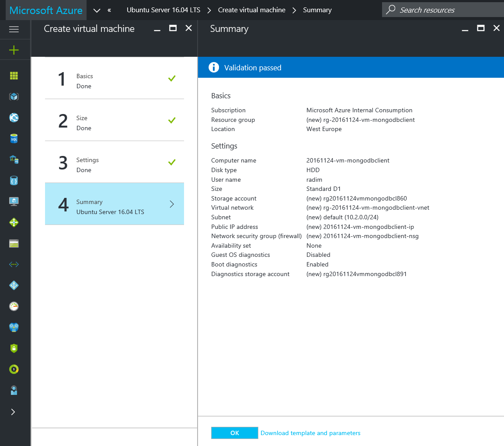Click the Basics step green checkmark
Viewport: 504px width, 446px height.
pos(172,78)
